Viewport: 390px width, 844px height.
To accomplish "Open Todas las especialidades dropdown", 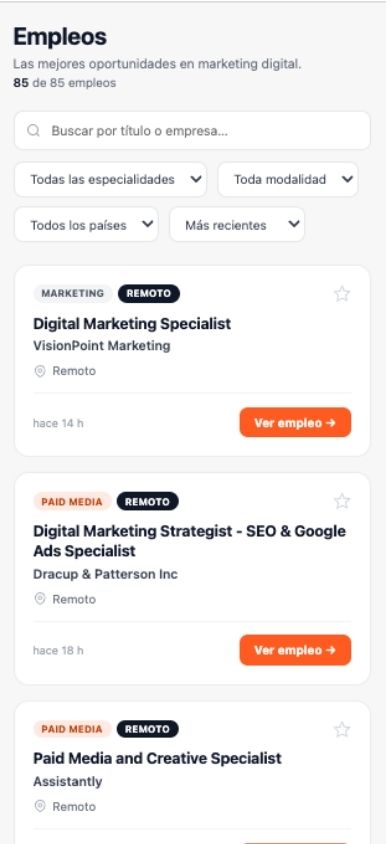I will pyautogui.click(x=110, y=179).
